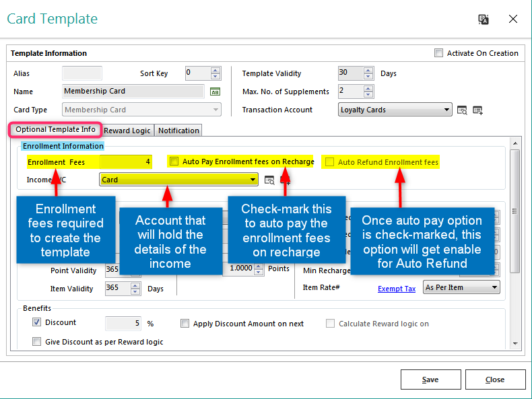This screenshot has height=399, width=532.
Task: Increase the 1.0000 Points value
Action: click(x=259, y=266)
